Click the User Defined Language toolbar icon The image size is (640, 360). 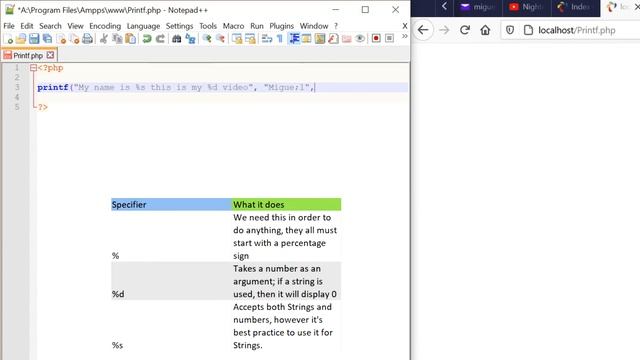tap(307, 39)
